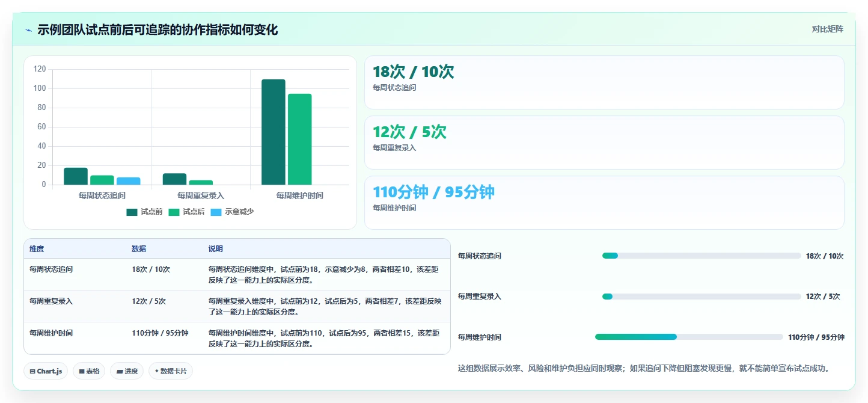Click the 维度 column header

37,249
